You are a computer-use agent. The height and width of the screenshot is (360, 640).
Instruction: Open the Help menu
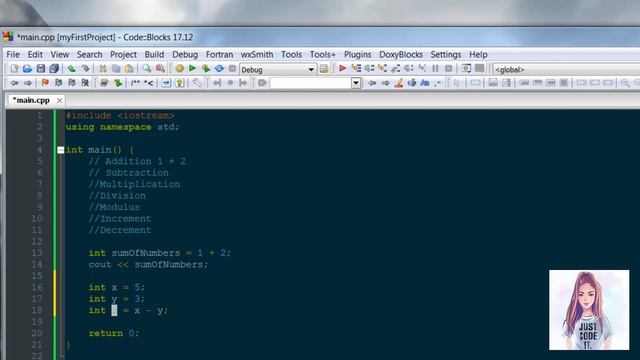[x=478, y=54]
